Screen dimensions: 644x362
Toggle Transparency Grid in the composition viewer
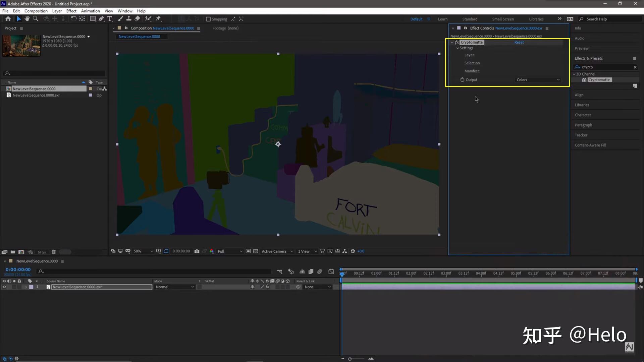[256, 251]
